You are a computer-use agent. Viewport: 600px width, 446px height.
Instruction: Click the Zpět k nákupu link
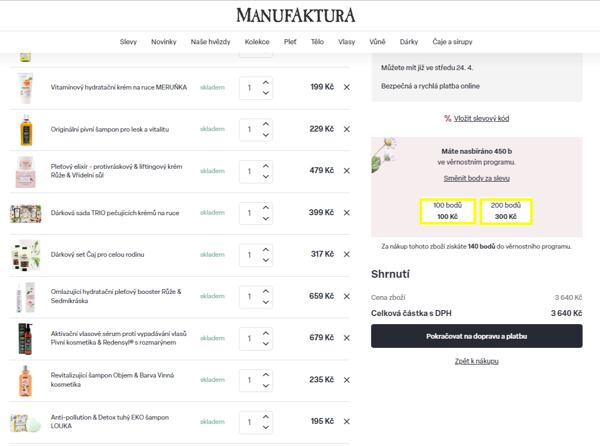coord(476,360)
